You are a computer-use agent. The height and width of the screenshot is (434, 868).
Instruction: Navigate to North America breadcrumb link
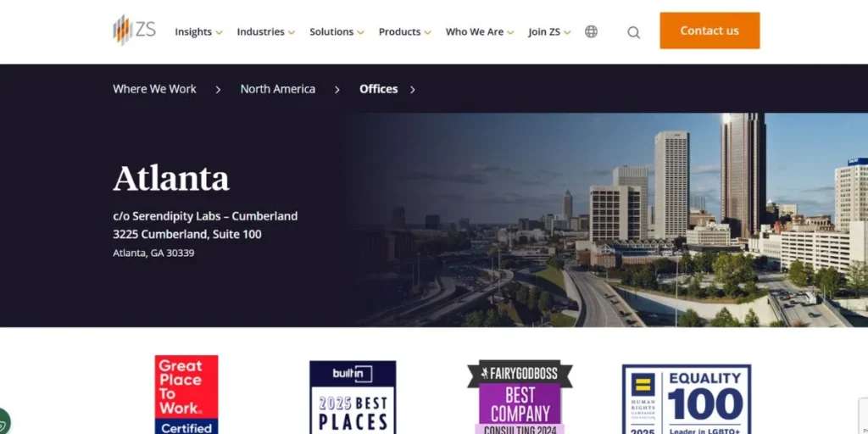pos(277,89)
